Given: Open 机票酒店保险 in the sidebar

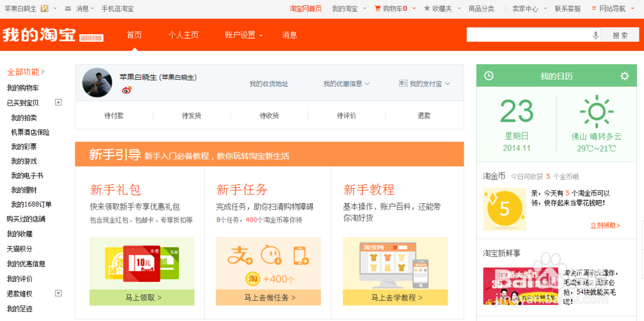Looking at the screenshot, I should [x=30, y=132].
